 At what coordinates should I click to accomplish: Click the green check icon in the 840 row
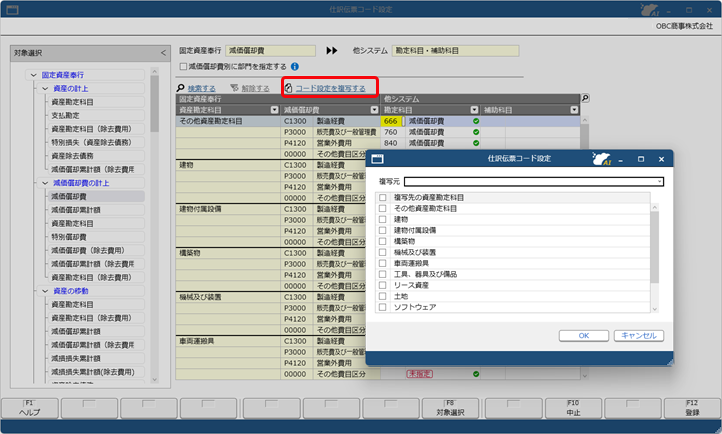pos(476,143)
